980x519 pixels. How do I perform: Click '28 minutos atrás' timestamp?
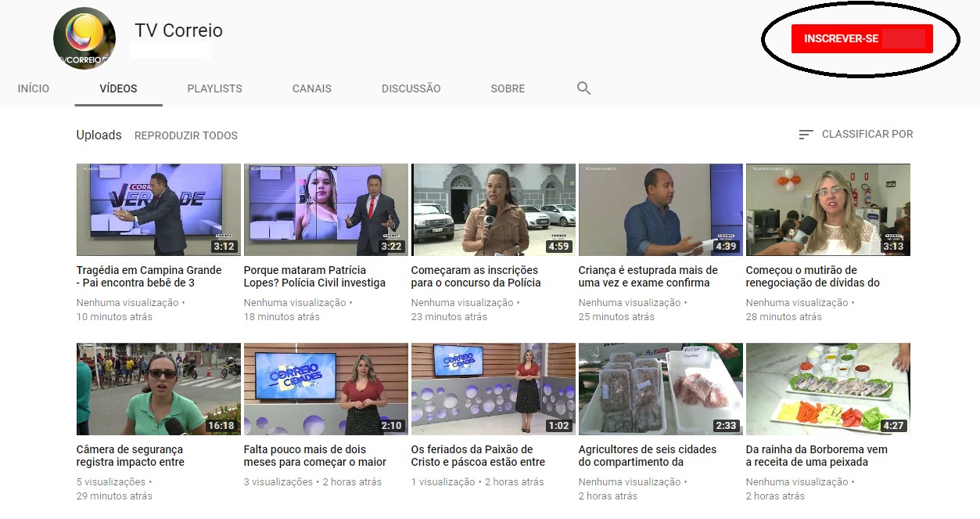click(784, 317)
